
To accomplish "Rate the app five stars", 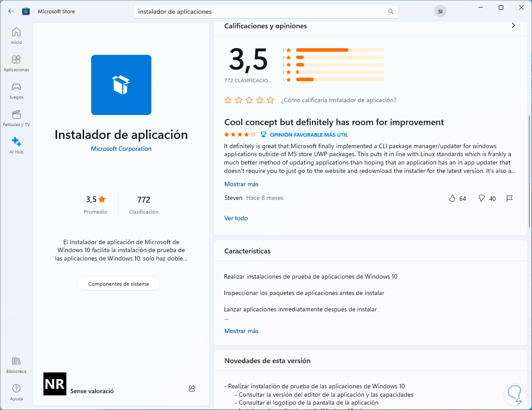I will click(x=270, y=100).
